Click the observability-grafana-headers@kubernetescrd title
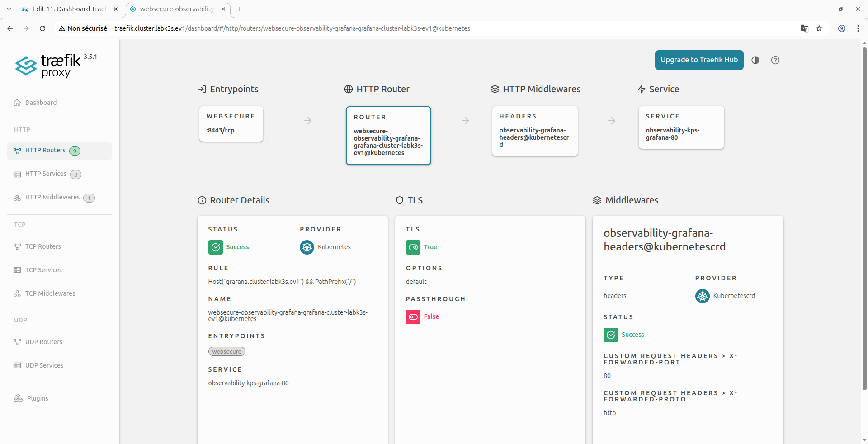Screen dimensions: 868x444 (x=665, y=240)
